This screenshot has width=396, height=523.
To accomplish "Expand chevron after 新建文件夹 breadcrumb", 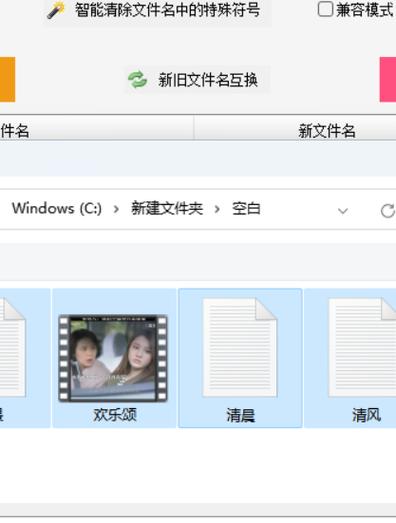I will click(x=217, y=209).
